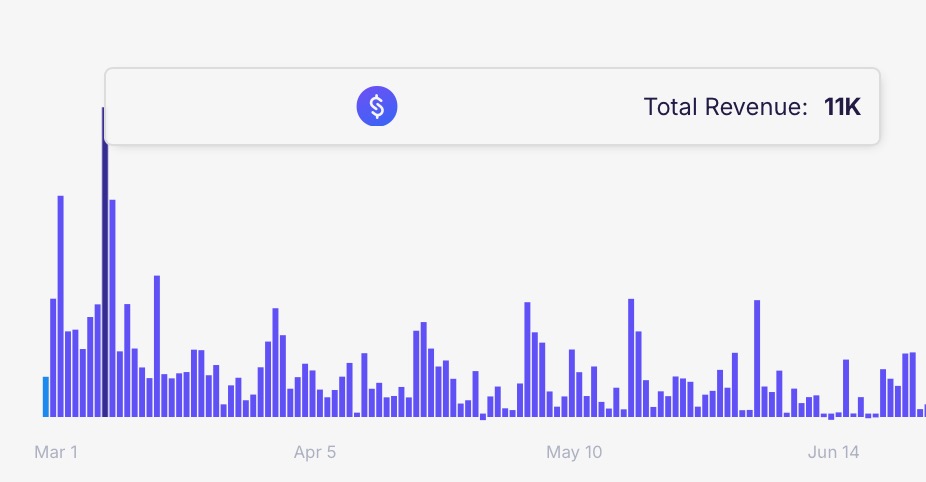Image resolution: width=926 pixels, height=482 pixels.
Task: Select the tallest bar between Apr 5 and May 10
Action: 527,360
